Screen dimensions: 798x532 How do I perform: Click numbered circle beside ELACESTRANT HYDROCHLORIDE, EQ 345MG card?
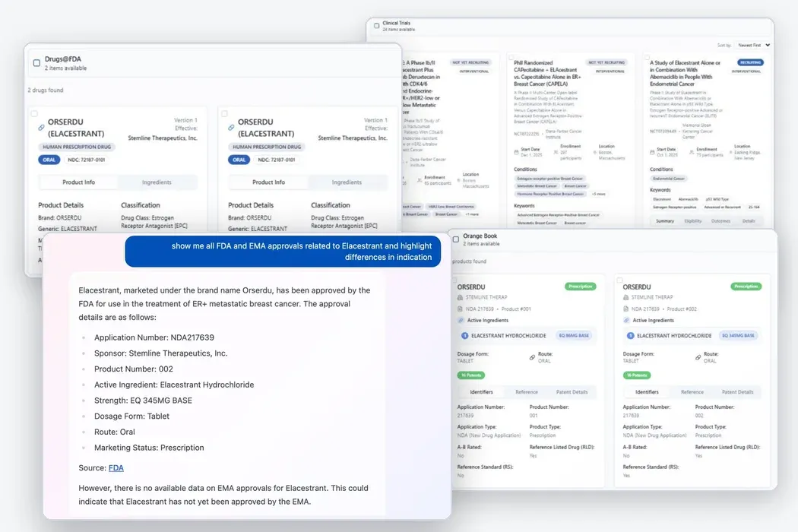tap(631, 335)
